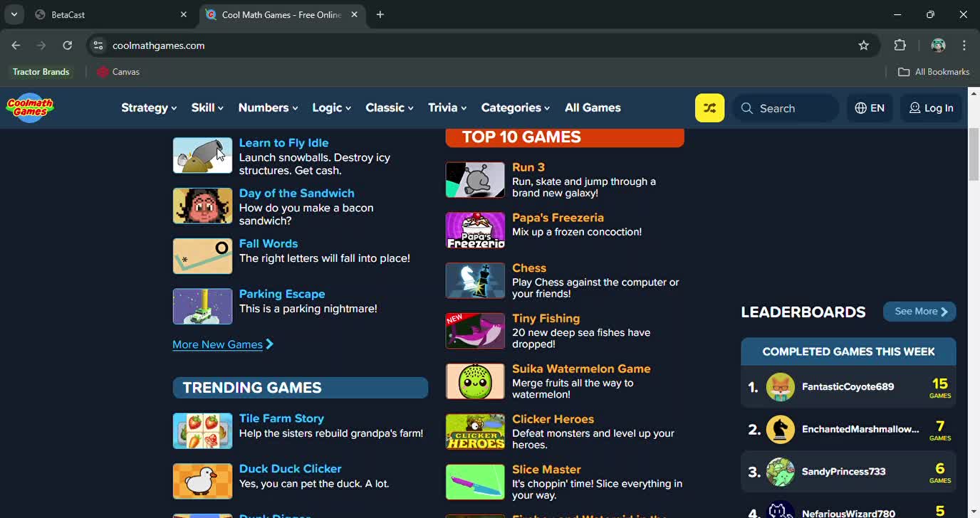This screenshot has width=980, height=518.
Task: Open the Run 3 game thumbnail
Action: (475, 179)
